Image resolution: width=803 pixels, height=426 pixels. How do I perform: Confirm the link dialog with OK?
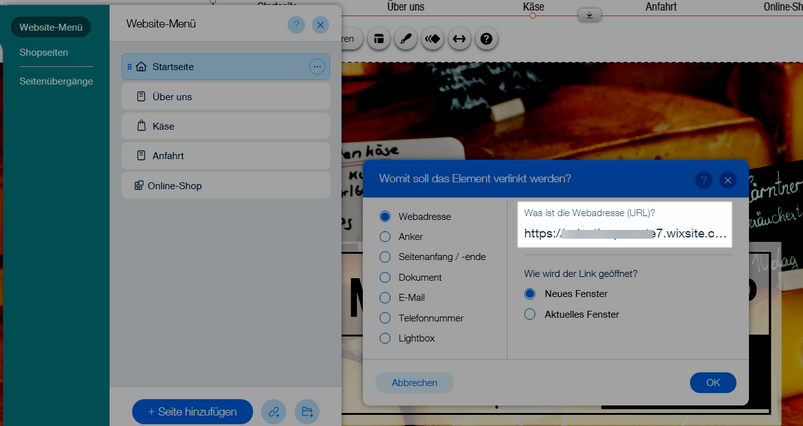point(713,382)
